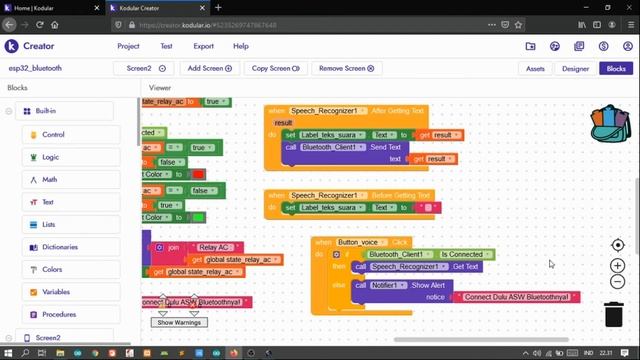Select the Text blocks category
Screen dimensions: 640x360
[71, 202]
